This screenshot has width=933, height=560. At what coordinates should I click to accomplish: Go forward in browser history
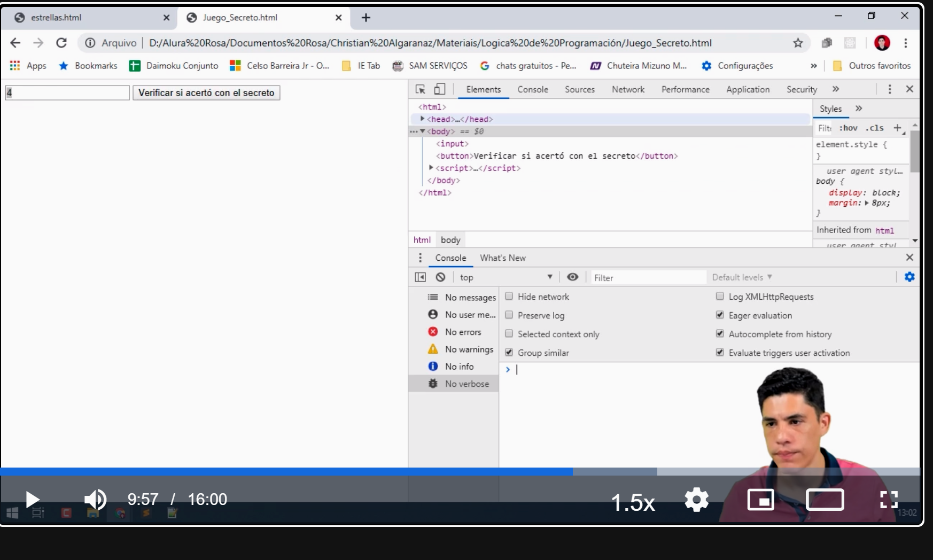click(38, 43)
